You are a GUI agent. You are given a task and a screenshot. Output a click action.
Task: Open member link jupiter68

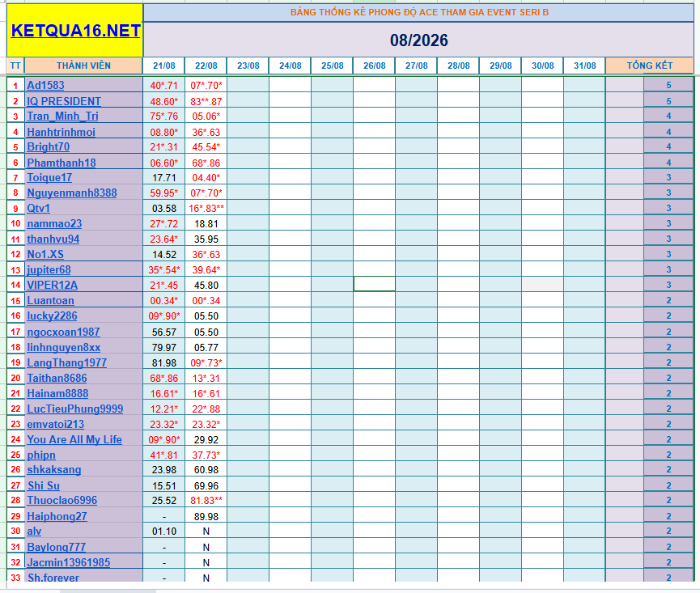(x=49, y=270)
